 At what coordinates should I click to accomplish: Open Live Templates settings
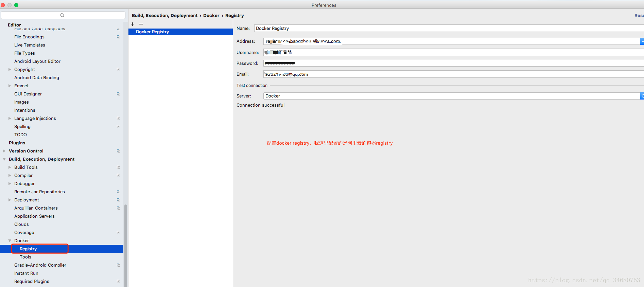30,45
